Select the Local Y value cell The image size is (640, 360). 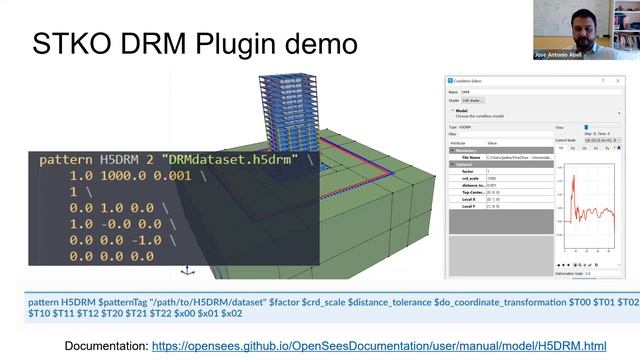tap(520, 206)
